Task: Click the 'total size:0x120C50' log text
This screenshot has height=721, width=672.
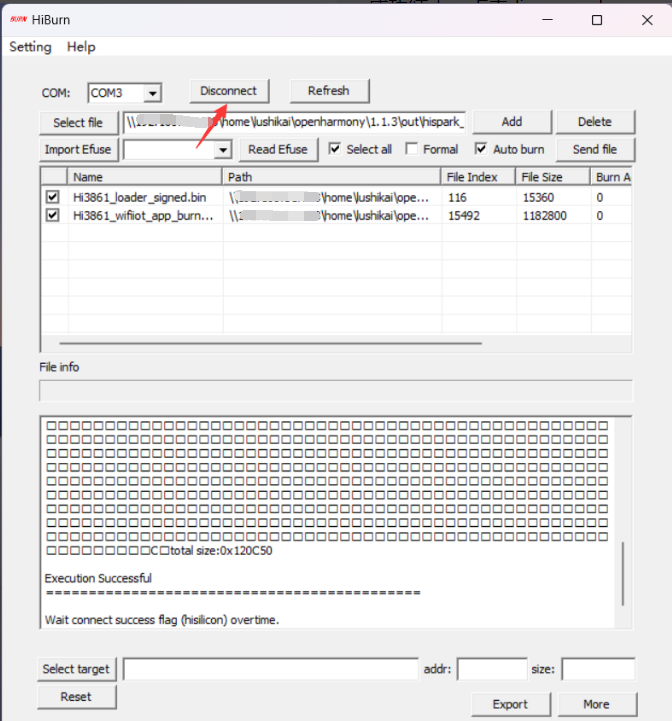Action: tap(221, 551)
